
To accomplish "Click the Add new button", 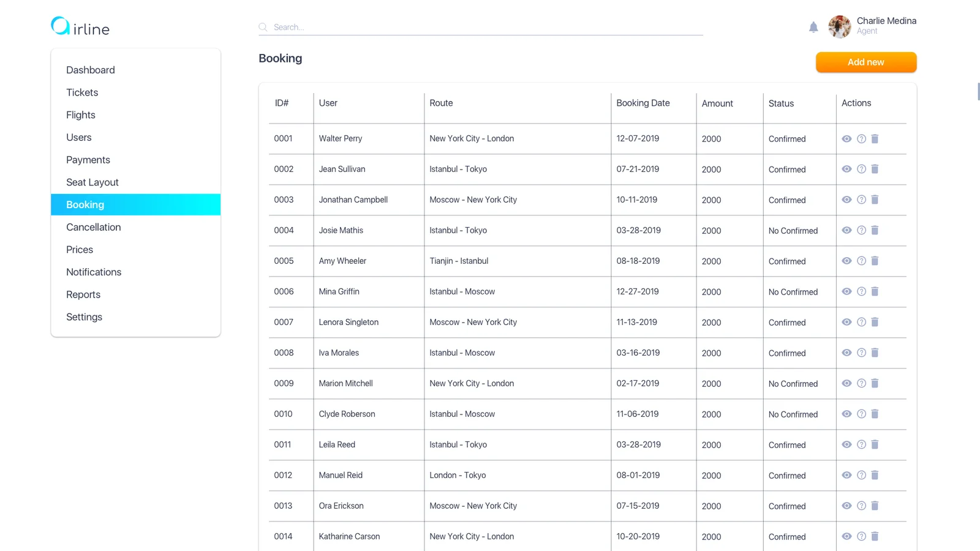I will (x=865, y=62).
